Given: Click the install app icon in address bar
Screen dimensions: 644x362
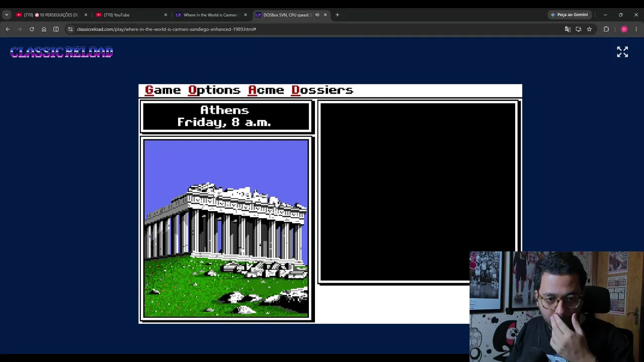Looking at the screenshot, I should point(579,29).
